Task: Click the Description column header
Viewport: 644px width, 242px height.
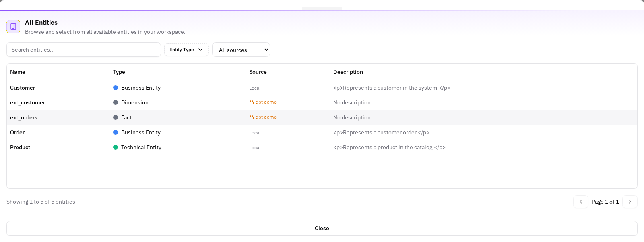Action: 348,72
